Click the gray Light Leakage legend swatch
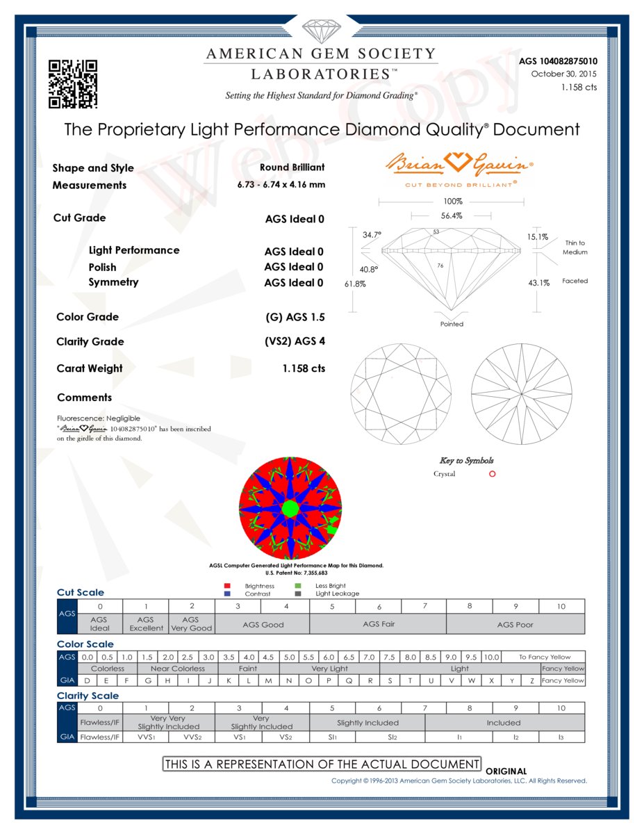Image resolution: width=644 pixels, height=834 pixels. pyautogui.click(x=297, y=594)
